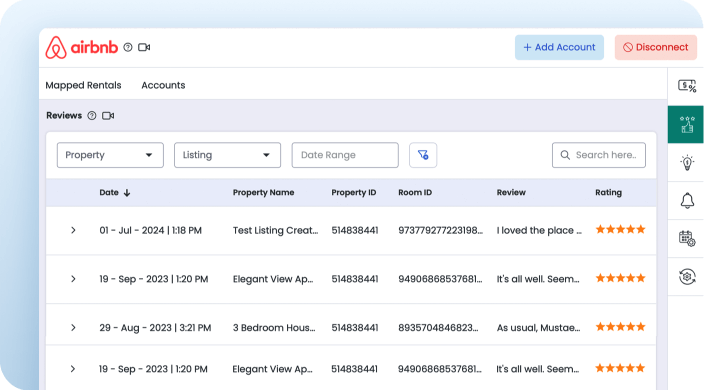
Task: Open the sync settings sidebar icon
Action: click(687, 276)
